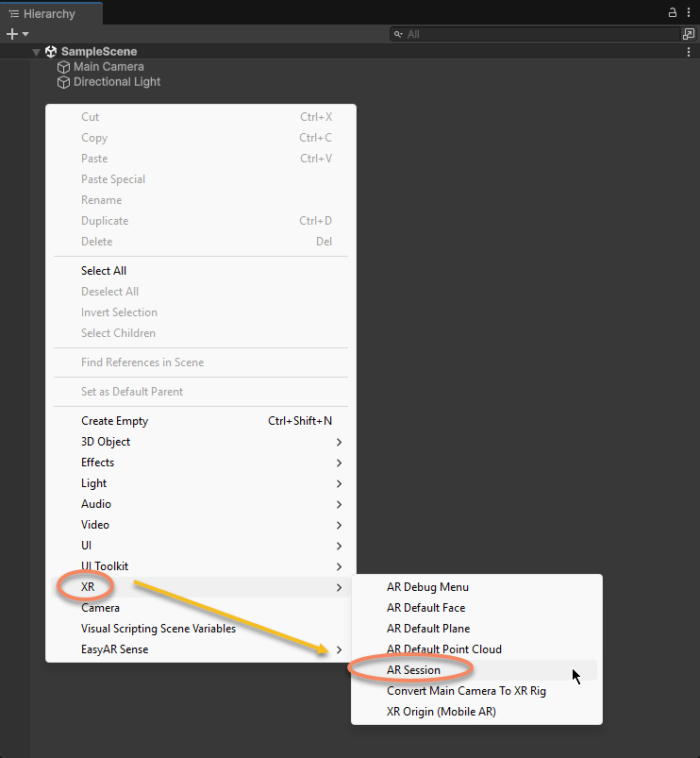Select XR Origin (Mobile AR) menu entry
This screenshot has height=758, width=700.
441,712
